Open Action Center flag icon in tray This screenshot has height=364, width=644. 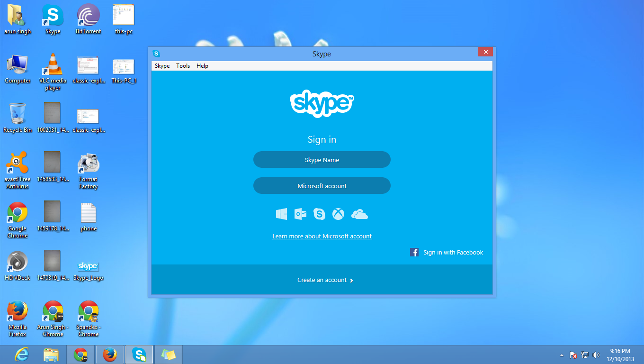(x=573, y=355)
